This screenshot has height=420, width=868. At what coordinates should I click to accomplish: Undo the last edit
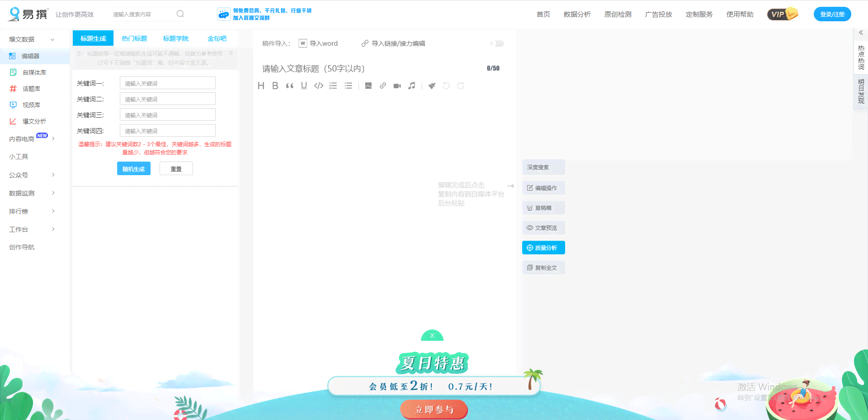pyautogui.click(x=446, y=86)
